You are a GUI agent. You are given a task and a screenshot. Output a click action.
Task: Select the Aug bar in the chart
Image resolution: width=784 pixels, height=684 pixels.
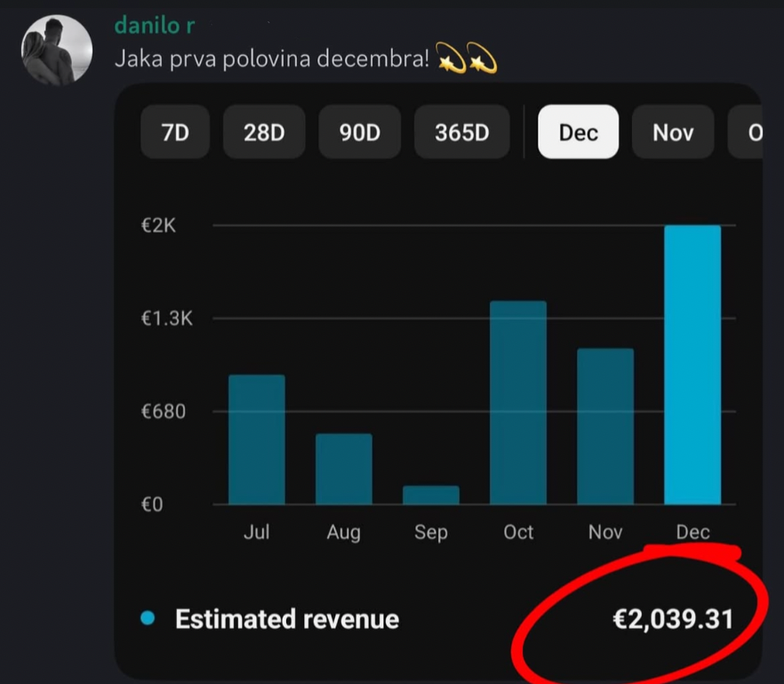point(343,470)
